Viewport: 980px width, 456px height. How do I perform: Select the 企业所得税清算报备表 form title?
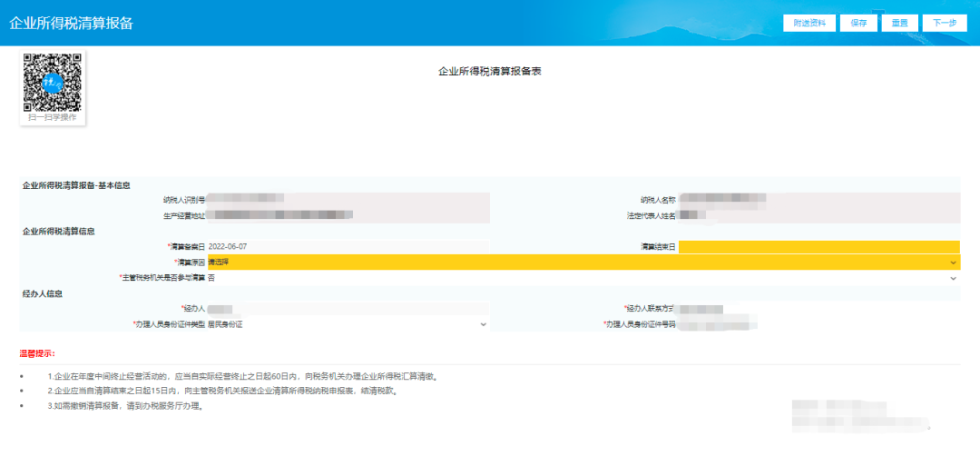coord(489,72)
